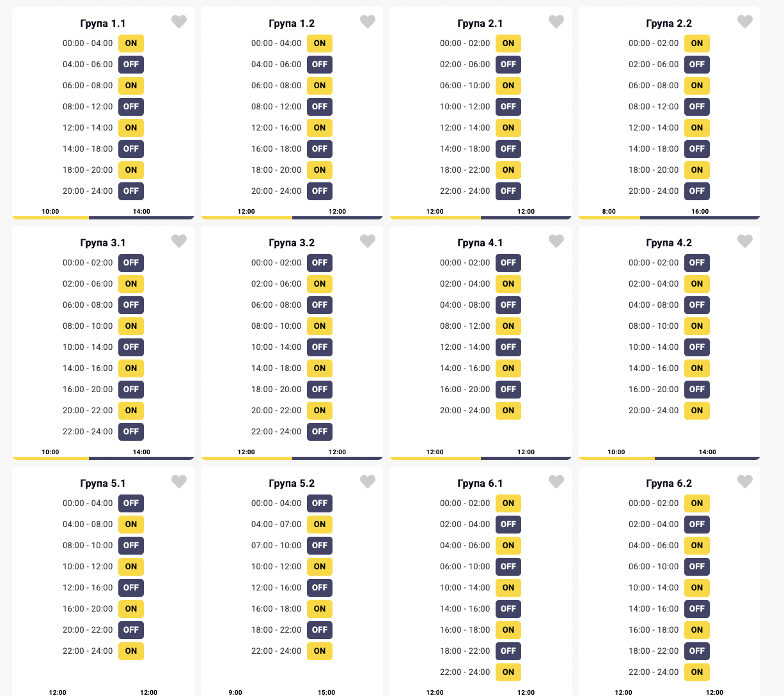
Task: Click dark OFF segment of Група 2.2 bar
Action: (700, 217)
